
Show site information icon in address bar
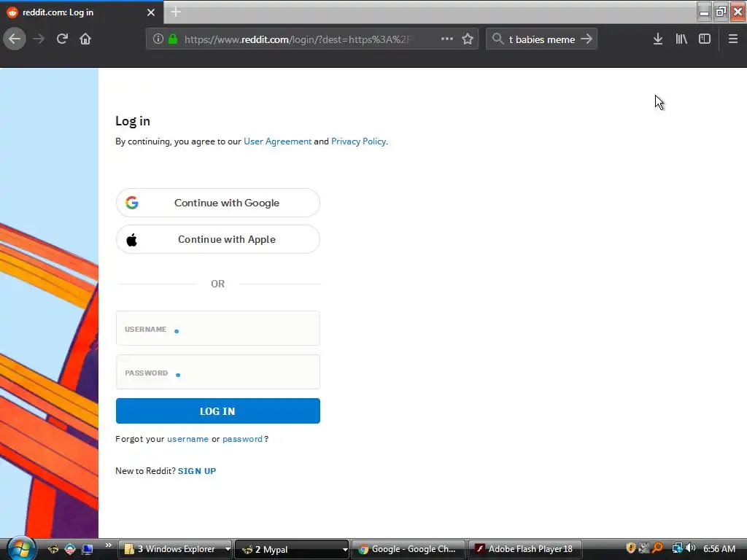click(x=158, y=39)
